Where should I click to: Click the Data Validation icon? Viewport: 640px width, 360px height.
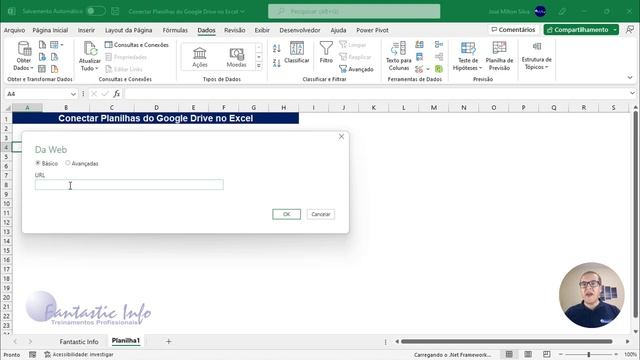419,69
